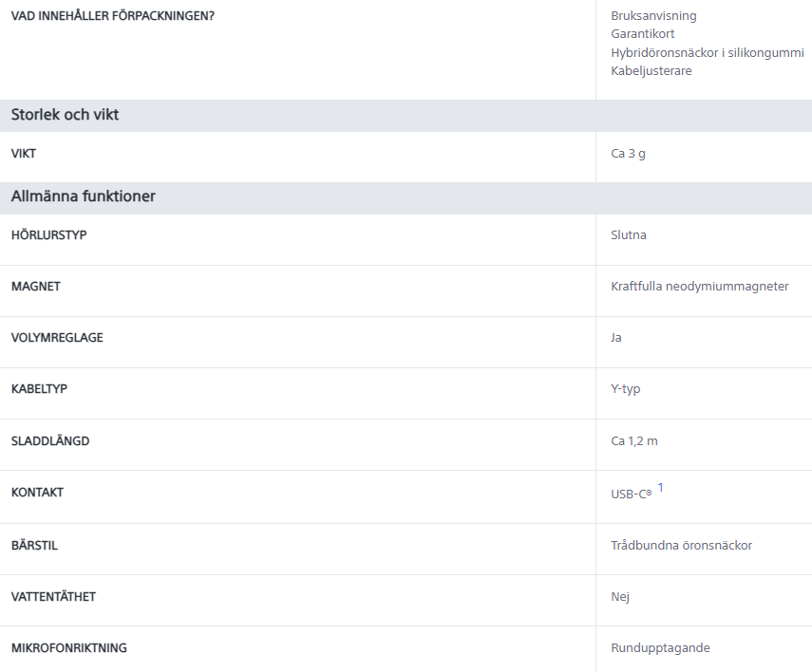This screenshot has height=672, width=812.
Task: Select the "Rundupptagande" microphone direction value
Action: pos(660,648)
